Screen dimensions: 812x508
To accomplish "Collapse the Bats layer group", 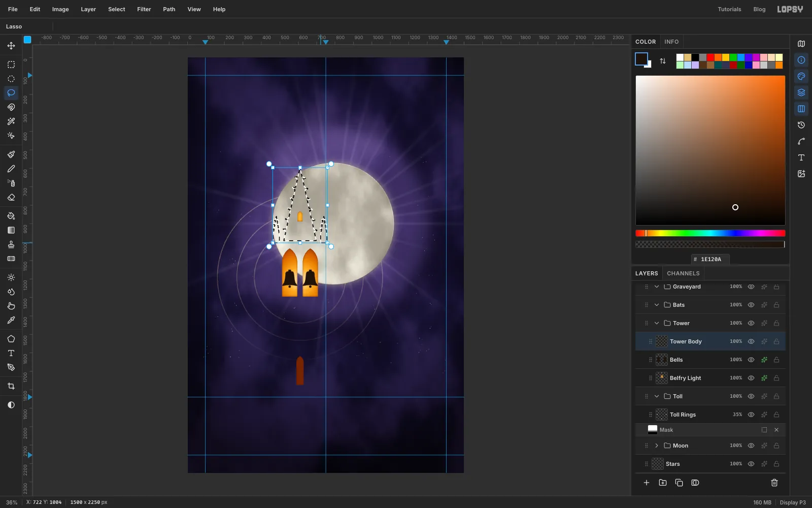I will (657, 305).
